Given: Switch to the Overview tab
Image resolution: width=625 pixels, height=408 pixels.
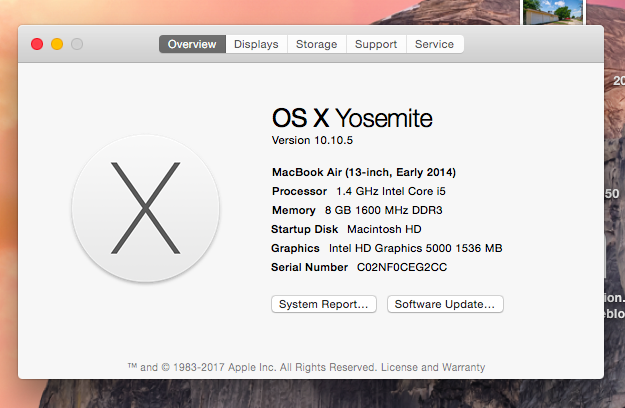Looking at the screenshot, I should 192,44.
